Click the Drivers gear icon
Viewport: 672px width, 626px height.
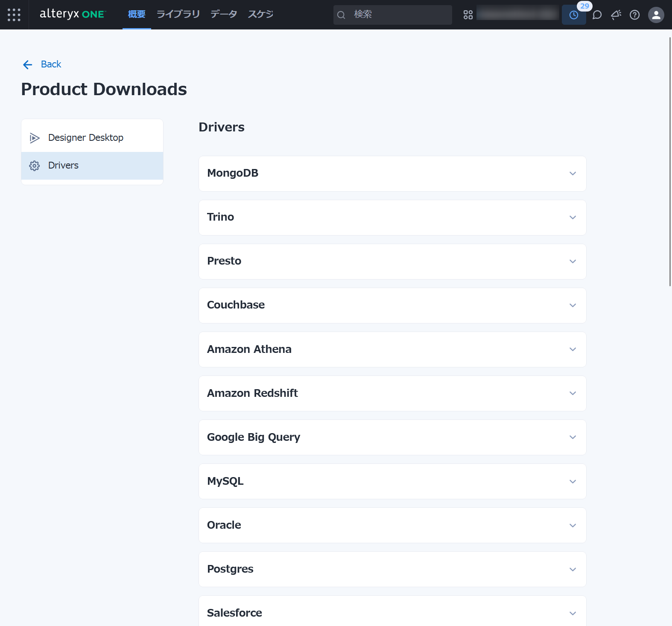pyautogui.click(x=35, y=166)
